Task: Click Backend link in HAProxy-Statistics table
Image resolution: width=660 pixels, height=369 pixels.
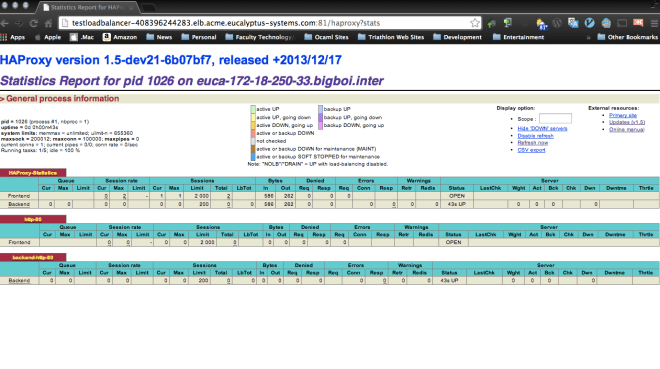Action: pos(19,204)
